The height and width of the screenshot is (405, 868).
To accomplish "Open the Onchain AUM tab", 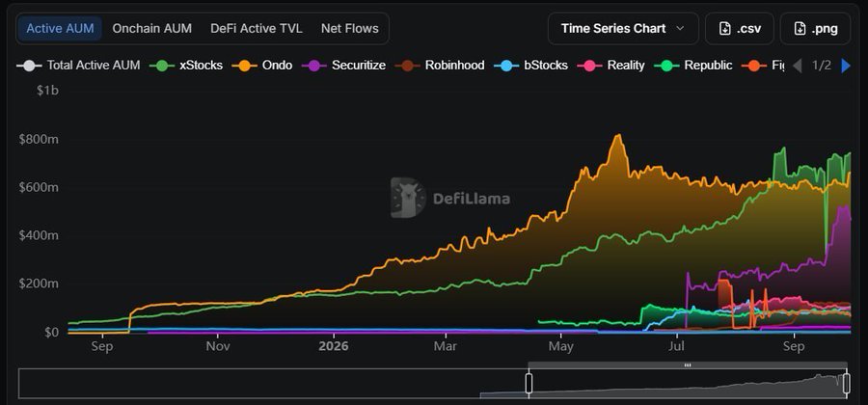I will click(151, 28).
